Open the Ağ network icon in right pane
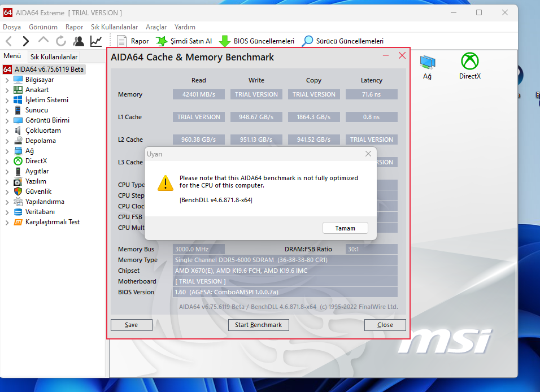Screen dimensions: 540x392 (x=428, y=67)
